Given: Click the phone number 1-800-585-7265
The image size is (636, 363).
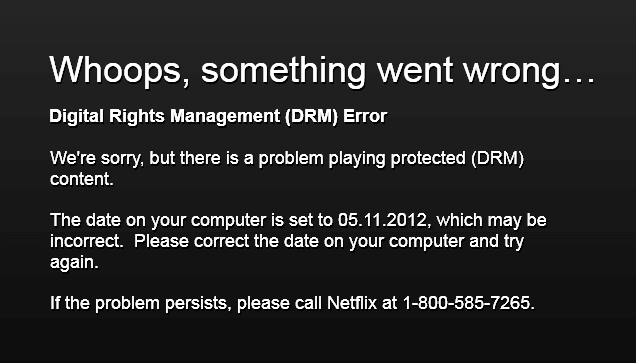Looking at the screenshot, I should click(468, 303).
